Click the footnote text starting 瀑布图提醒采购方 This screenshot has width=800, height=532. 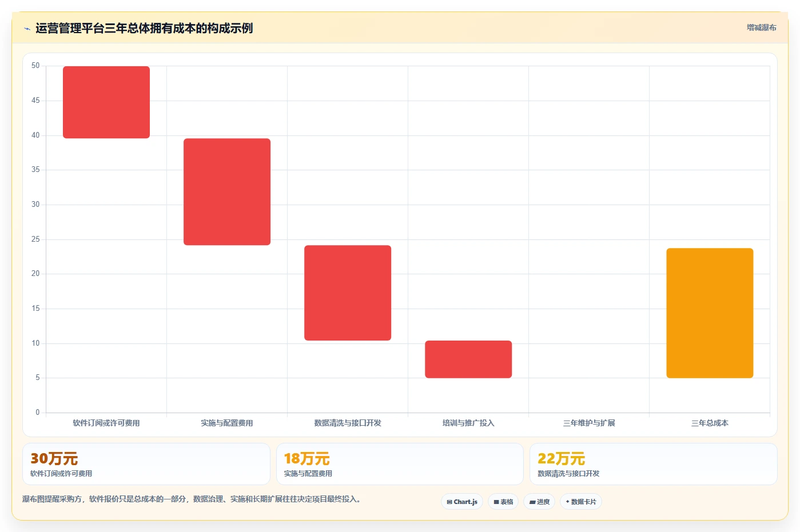(x=192, y=499)
